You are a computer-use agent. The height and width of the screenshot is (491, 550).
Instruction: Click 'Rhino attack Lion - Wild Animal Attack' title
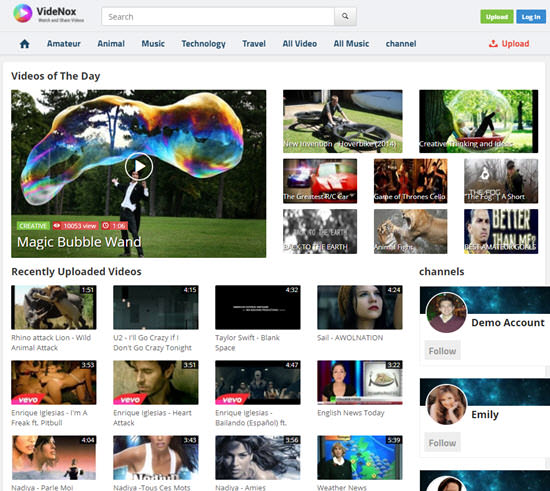[51, 343]
